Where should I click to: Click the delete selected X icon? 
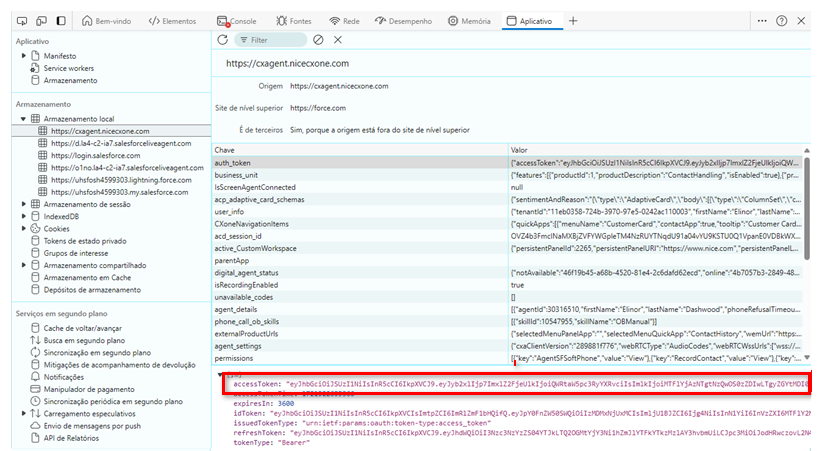point(337,40)
